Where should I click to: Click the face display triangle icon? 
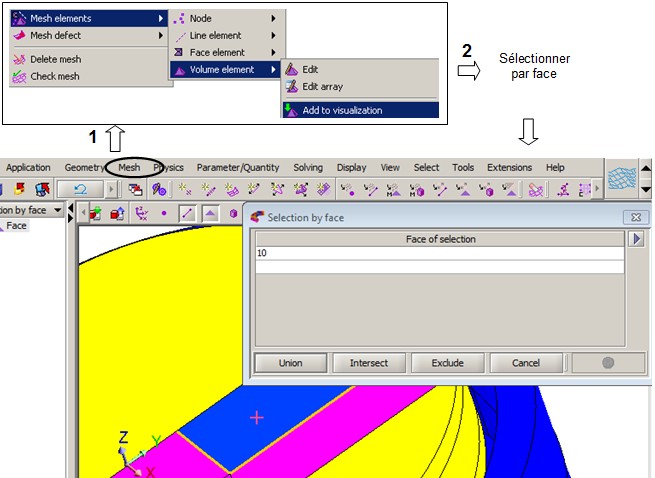tap(210, 213)
